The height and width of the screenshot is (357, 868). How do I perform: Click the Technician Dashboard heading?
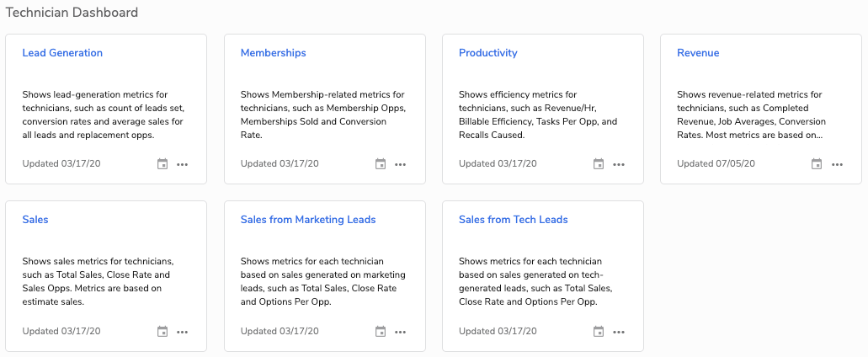coord(72,12)
